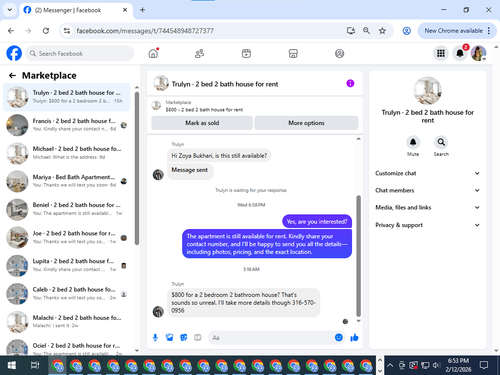Open the Marketplace storefront icon in top nav
The image size is (500, 375).
(293, 53)
